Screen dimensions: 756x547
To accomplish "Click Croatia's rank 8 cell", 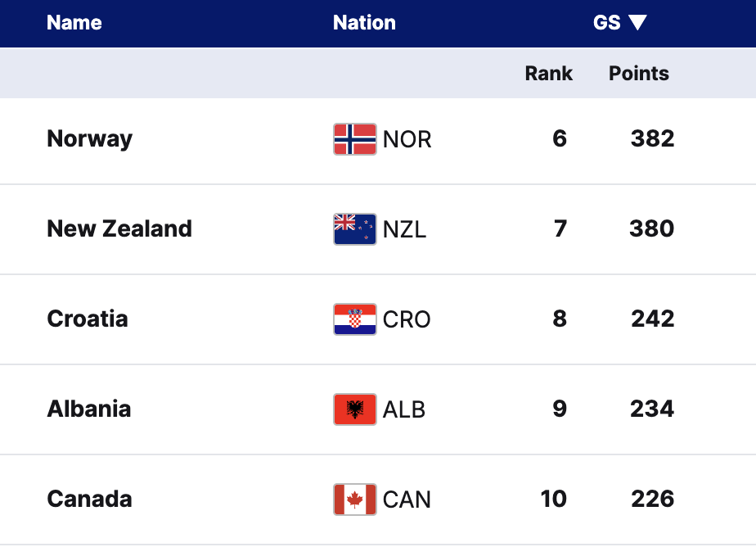I will coord(560,319).
